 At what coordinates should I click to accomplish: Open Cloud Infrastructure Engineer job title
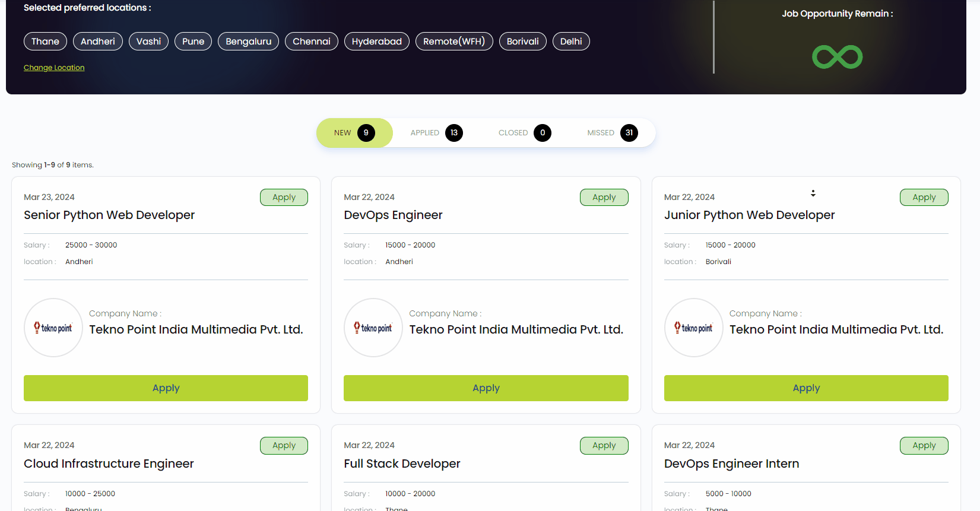point(109,464)
